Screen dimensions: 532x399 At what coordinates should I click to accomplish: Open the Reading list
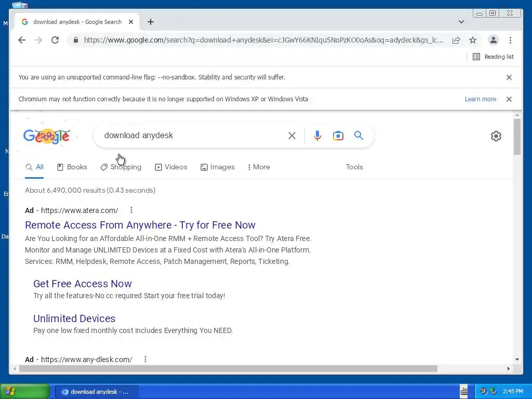(493, 57)
